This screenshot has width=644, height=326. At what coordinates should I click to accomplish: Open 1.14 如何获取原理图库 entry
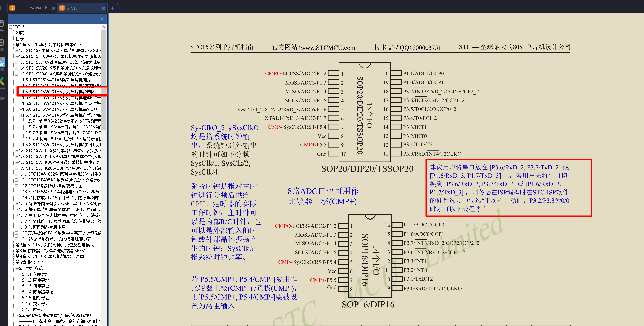click(x=60, y=198)
